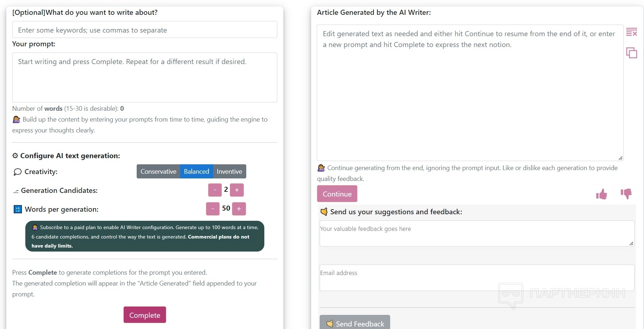Screen dimensions: 644x329
Task: Click the copy article text icon
Action: pyautogui.click(x=631, y=53)
